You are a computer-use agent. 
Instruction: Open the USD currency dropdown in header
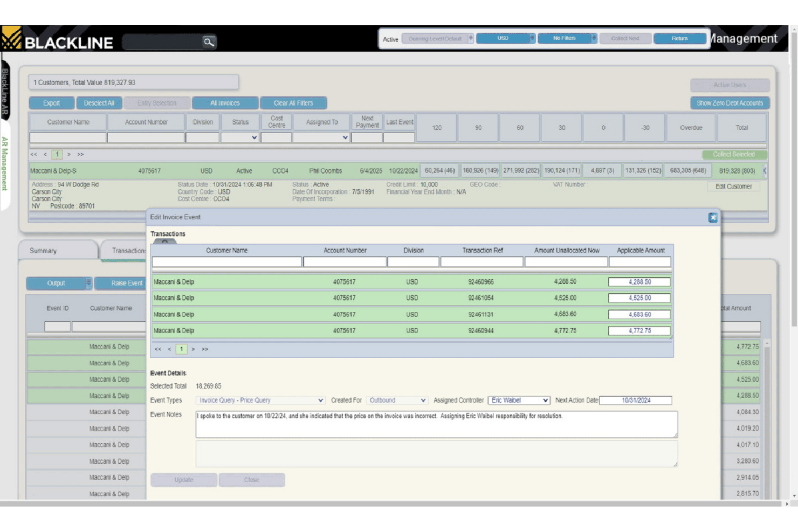tap(506, 38)
